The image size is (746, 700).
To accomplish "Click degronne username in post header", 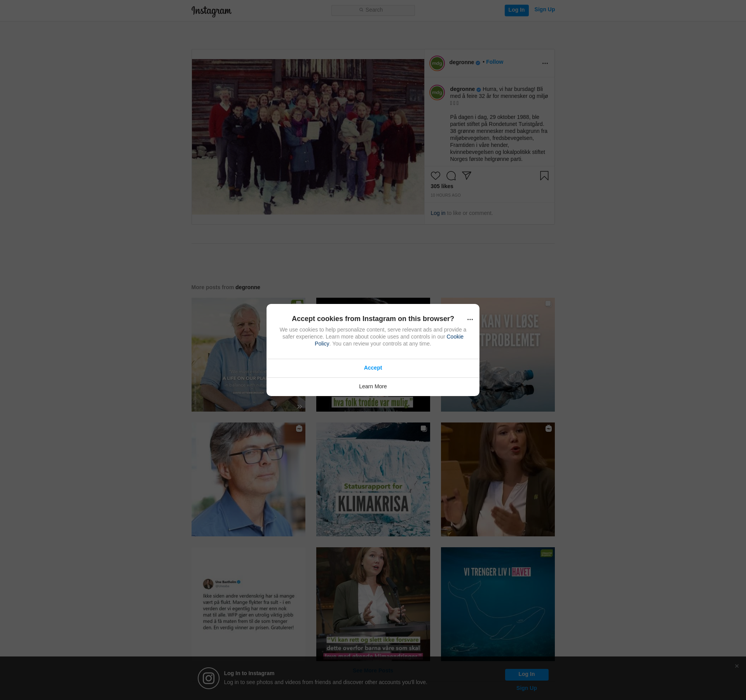I will click(x=462, y=62).
